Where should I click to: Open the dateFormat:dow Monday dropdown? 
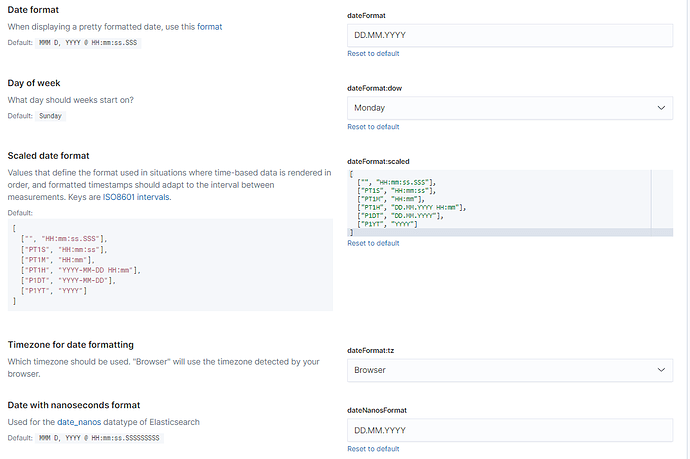[510, 107]
